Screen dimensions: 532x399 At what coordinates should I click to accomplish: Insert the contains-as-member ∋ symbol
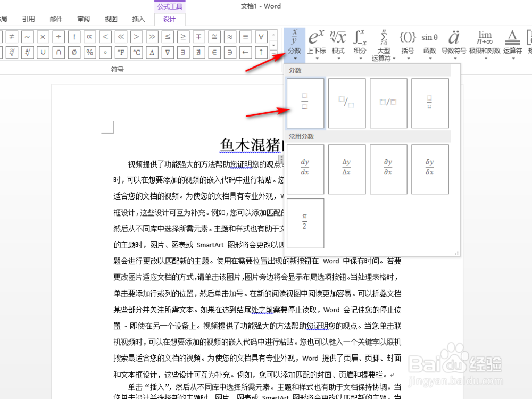pyautogui.click(x=230, y=53)
